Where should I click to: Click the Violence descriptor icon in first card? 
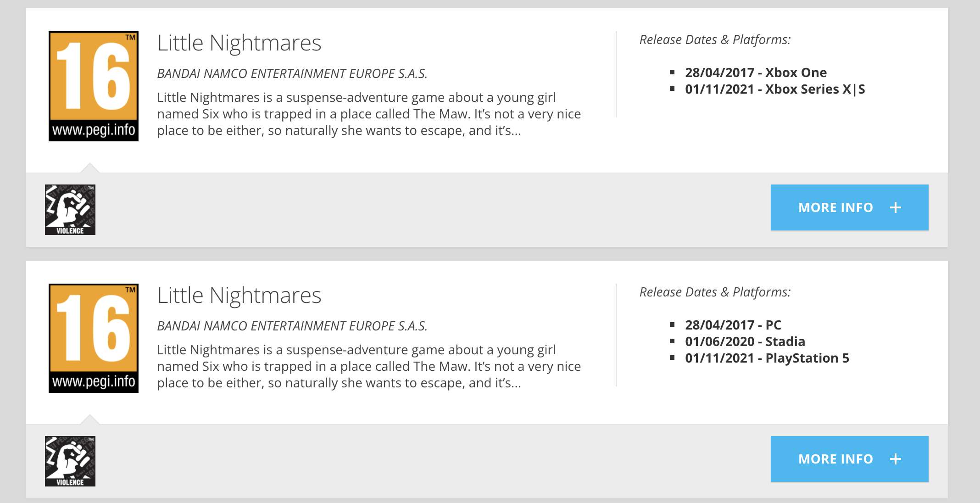70,210
